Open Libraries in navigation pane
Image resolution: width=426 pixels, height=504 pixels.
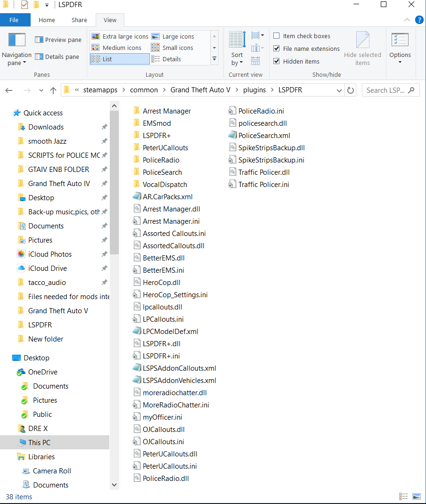pyautogui.click(x=41, y=457)
